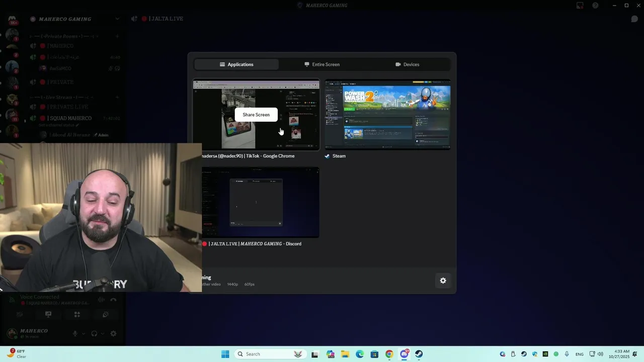Switch to the Devices tab
644x362 pixels.
click(407, 64)
